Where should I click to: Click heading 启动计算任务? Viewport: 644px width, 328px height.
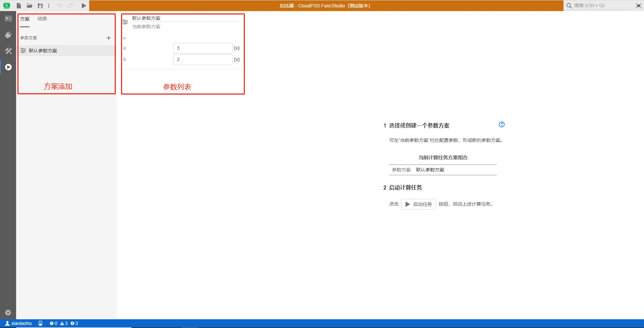pyautogui.click(x=406, y=188)
